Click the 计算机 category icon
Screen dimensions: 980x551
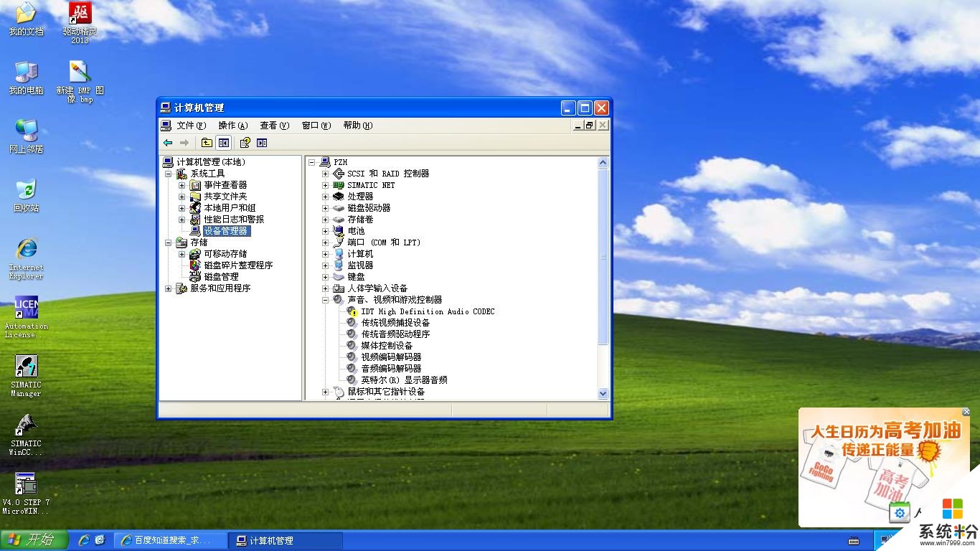(339, 254)
